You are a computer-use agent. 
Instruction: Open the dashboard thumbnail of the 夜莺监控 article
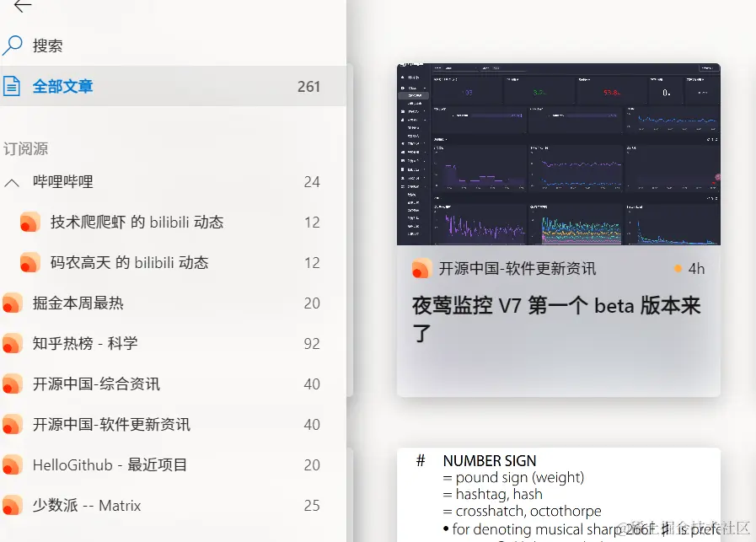pos(558,154)
